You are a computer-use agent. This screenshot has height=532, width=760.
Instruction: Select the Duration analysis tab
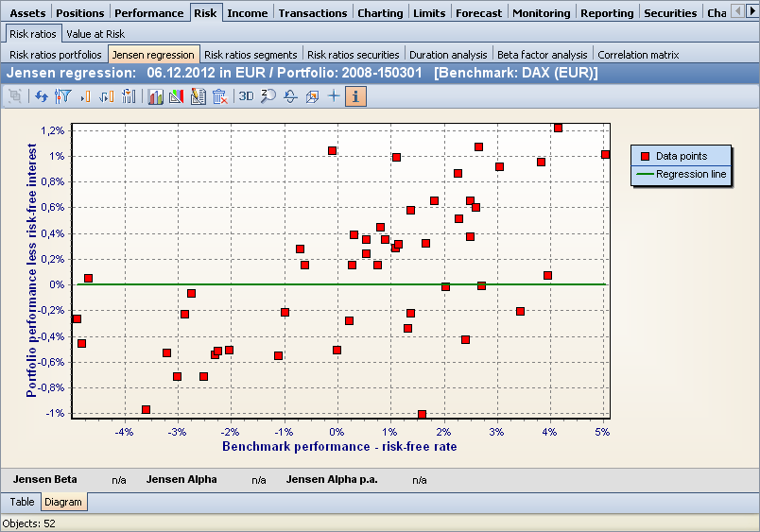448,55
